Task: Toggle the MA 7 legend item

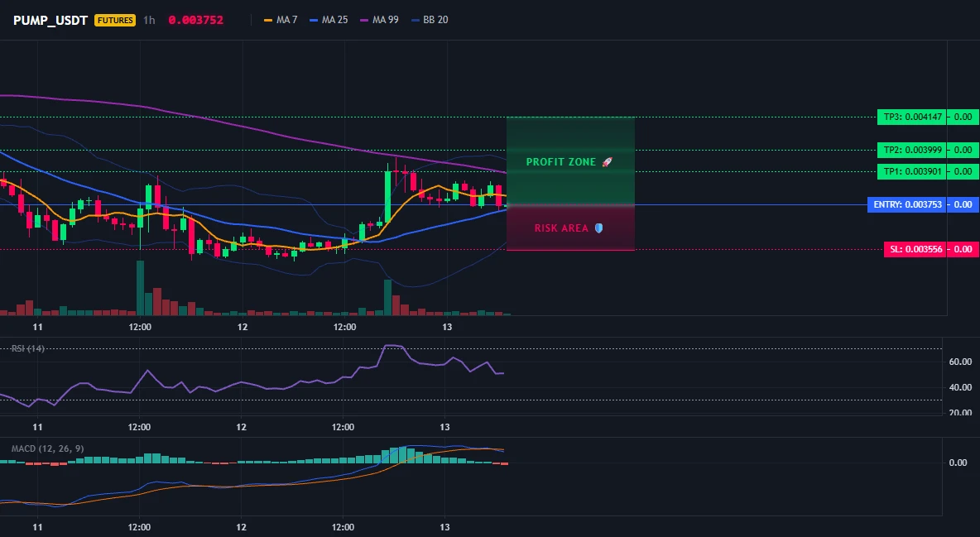Action: point(281,20)
